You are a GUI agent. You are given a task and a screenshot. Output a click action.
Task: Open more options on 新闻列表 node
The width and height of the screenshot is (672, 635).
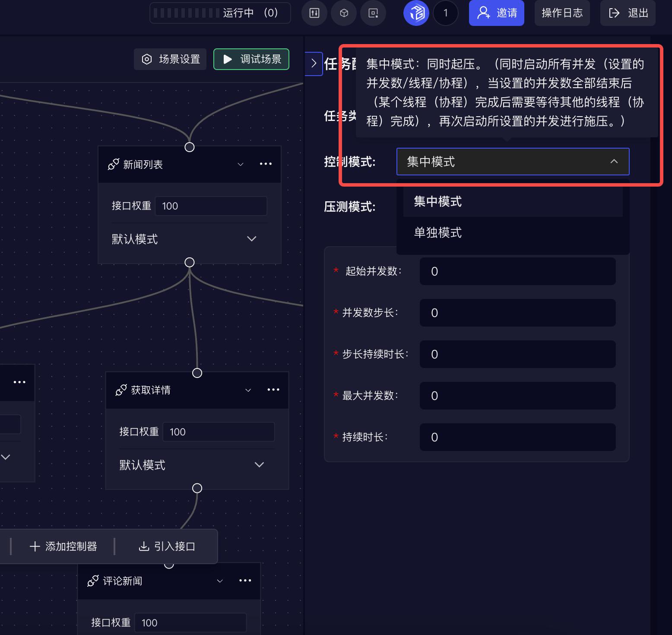click(266, 164)
